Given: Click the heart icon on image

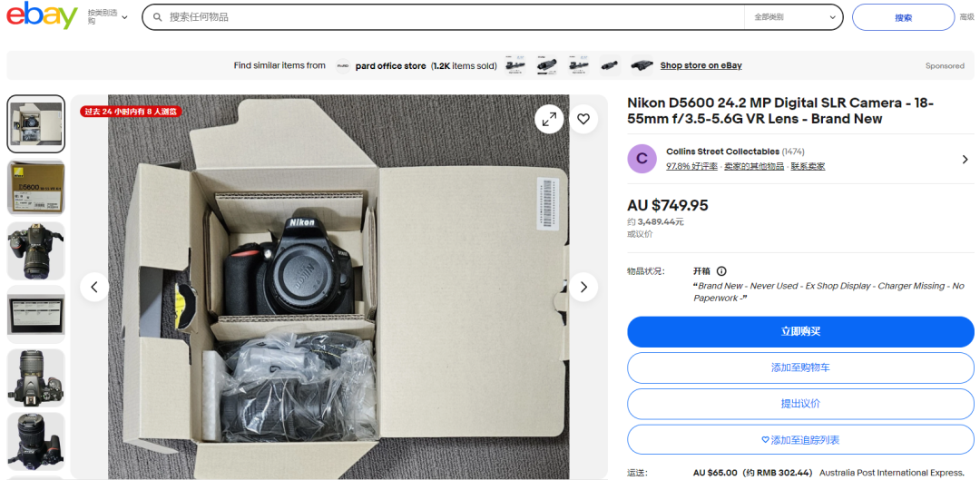Looking at the screenshot, I should [x=583, y=119].
